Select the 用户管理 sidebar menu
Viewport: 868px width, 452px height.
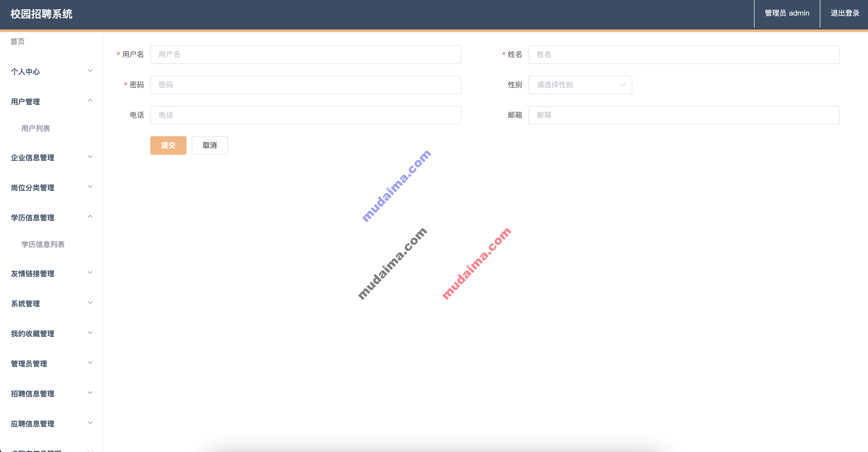tap(25, 102)
